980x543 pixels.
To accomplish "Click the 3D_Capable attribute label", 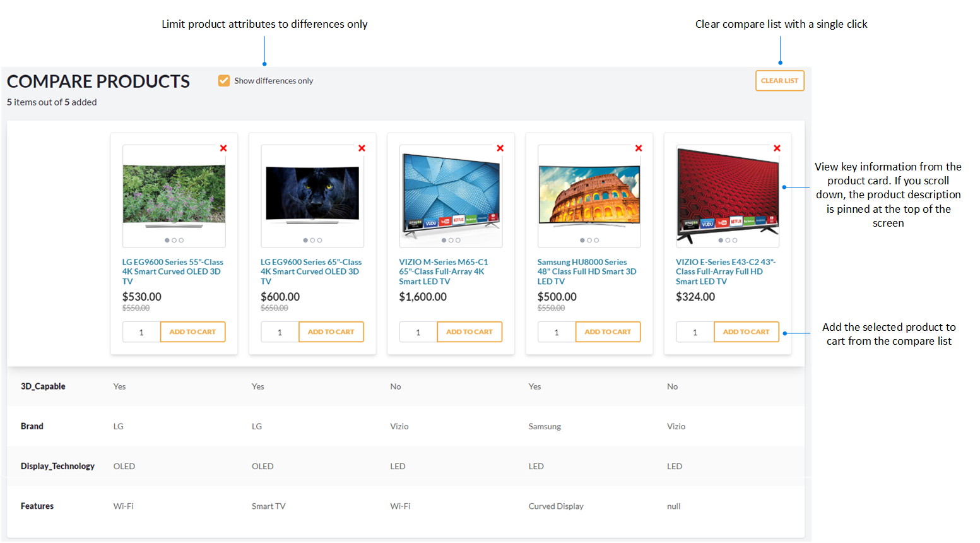I will click(x=43, y=386).
